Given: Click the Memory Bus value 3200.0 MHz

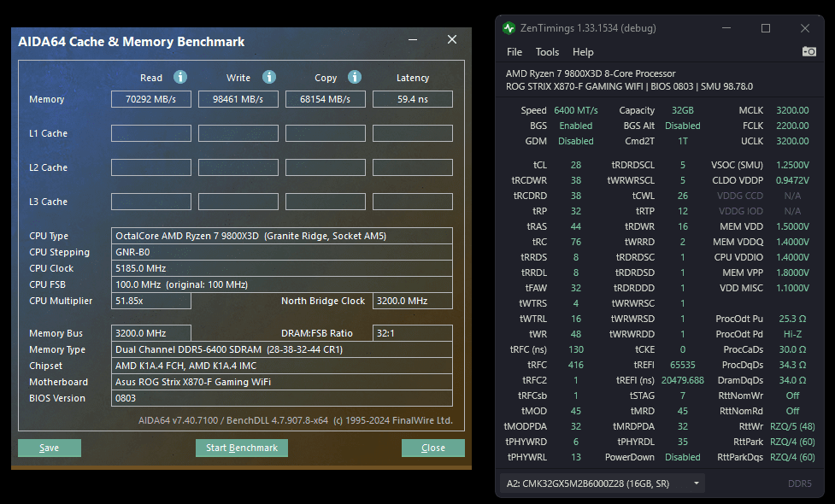Looking at the screenshot, I should [x=151, y=333].
